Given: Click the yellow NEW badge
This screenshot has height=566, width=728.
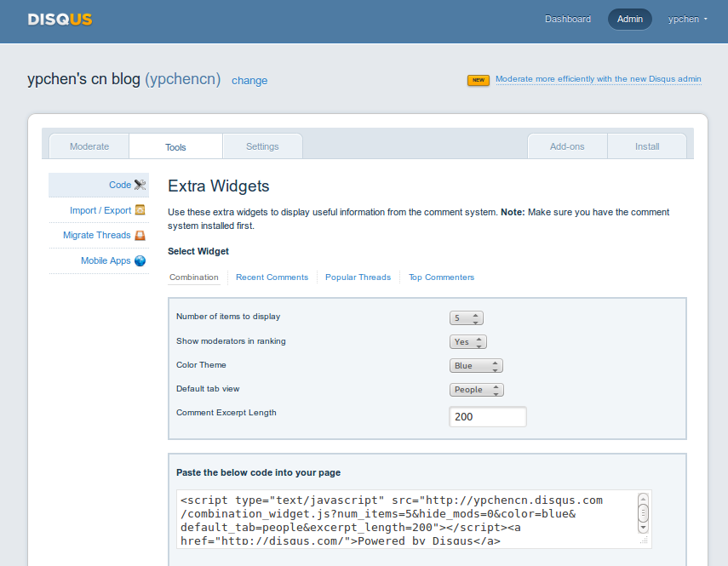Looking at the screenshot, I should coord(479,80).
